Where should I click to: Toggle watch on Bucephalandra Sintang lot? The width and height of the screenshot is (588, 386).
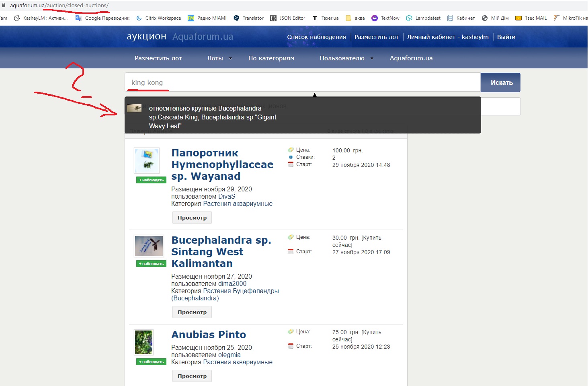(x=151, y=264)
